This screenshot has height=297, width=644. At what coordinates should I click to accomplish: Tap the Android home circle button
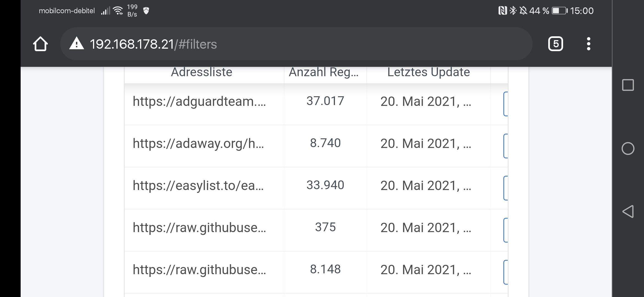(628, 149)
